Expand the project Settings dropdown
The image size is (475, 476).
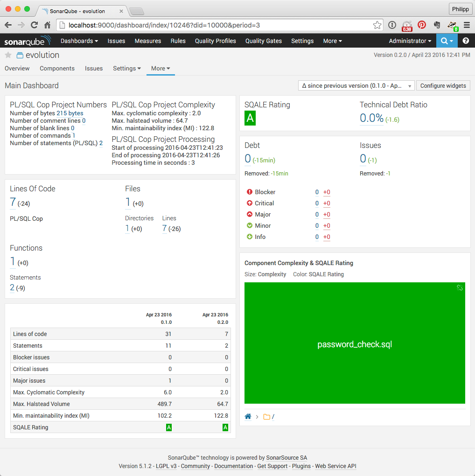tap(127, 68)
